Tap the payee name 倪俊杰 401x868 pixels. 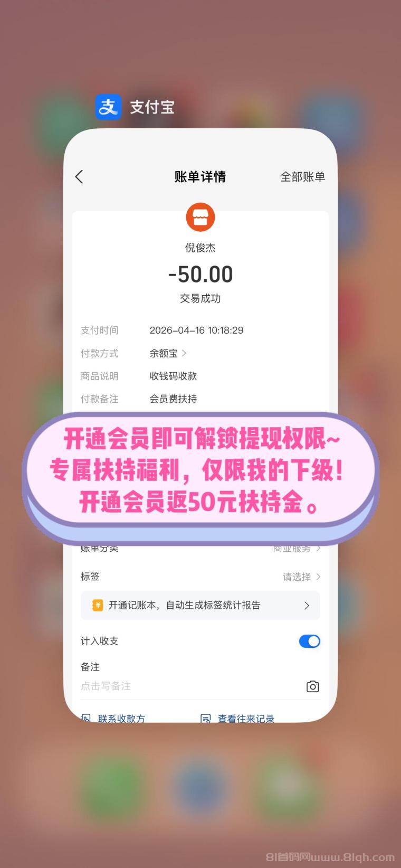pos(200,248)
